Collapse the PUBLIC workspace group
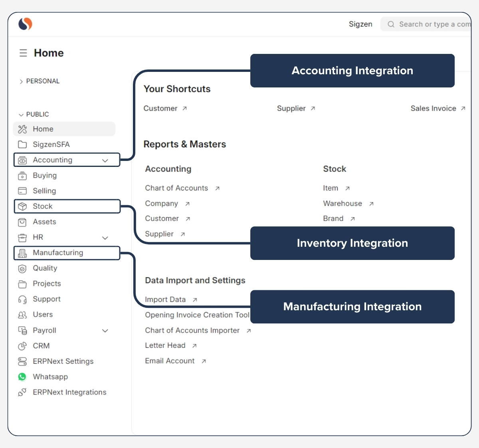 click(x=21, y=114)
